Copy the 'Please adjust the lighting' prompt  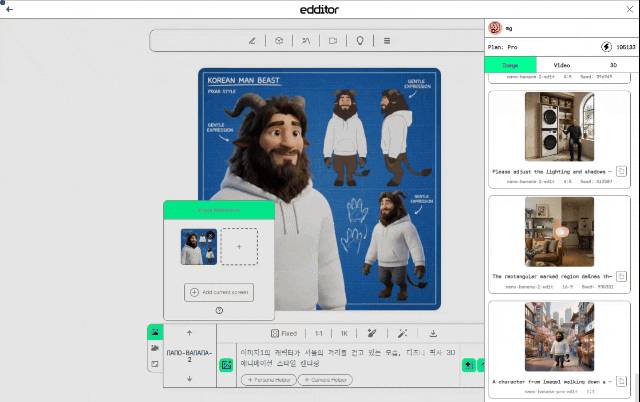coord(621,171)
